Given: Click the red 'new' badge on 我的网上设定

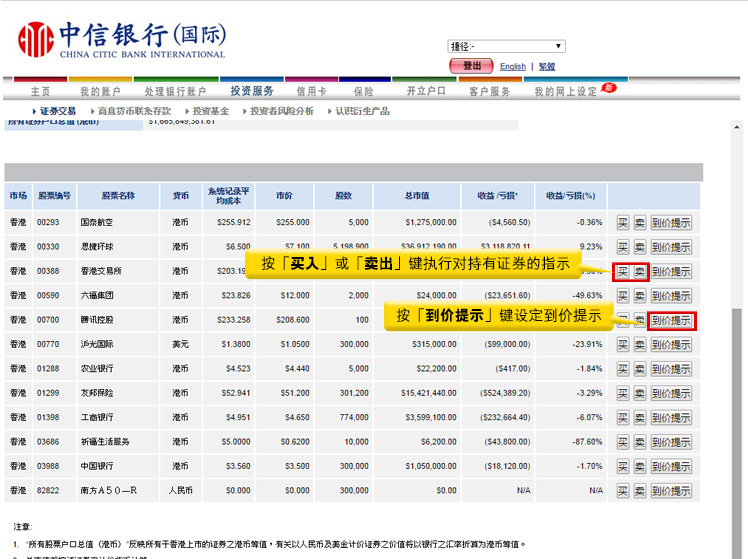Looking at the screenshot, I should (x=608, y=88).
